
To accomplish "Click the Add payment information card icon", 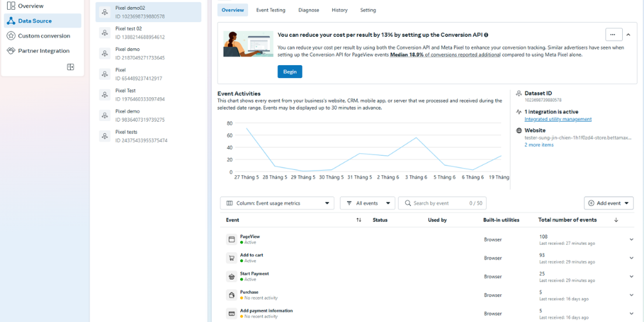I will 232,314.
